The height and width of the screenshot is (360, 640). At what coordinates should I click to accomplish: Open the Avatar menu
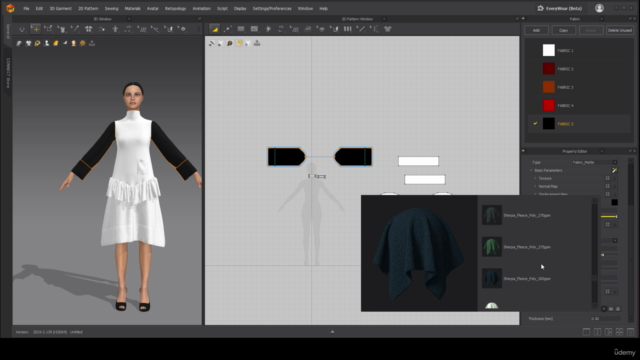pyautogui.click(x=153, y=9)
